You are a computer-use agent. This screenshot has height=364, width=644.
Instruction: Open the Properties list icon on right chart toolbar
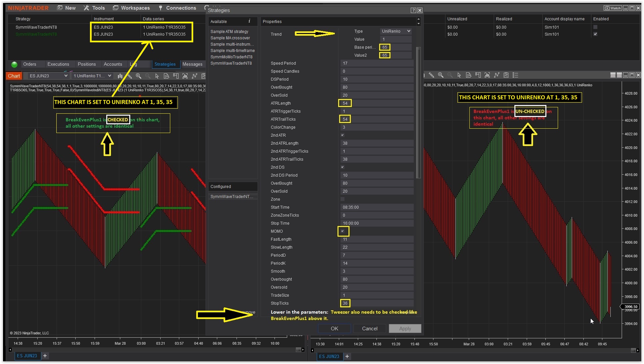[x=515, y=75]
